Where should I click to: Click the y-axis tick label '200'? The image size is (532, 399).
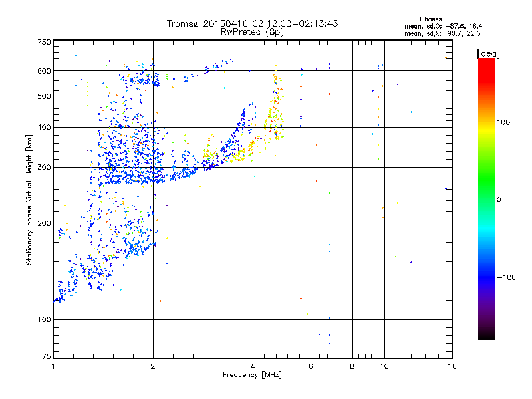click(x=44, y=223)
